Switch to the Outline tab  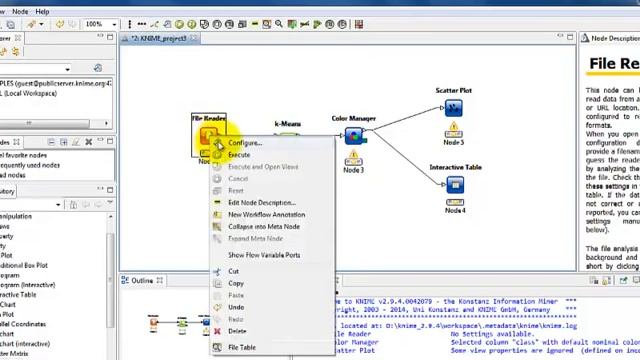[x=142, y=280]
